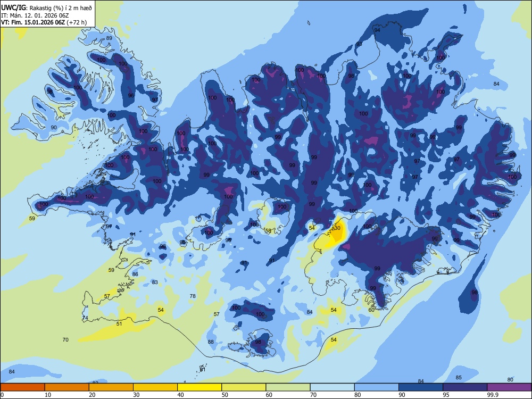Click the map value '78' in southwest Iceland

[x=193, y=296]
